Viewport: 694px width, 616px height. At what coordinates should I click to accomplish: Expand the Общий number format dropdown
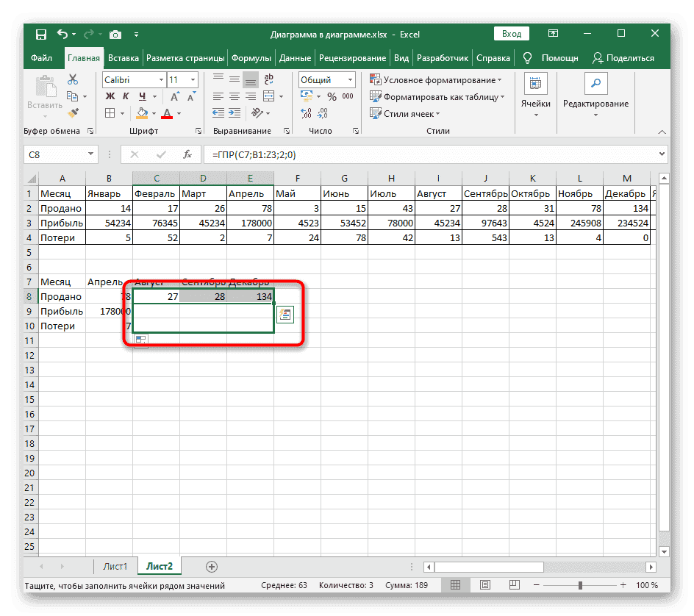pyautogui.click(x=326, y=80)
